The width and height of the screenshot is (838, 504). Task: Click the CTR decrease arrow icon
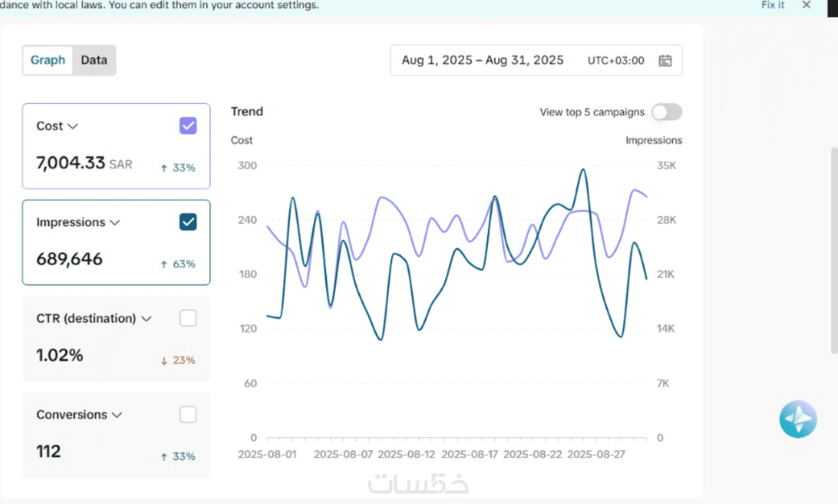point(164,360)
